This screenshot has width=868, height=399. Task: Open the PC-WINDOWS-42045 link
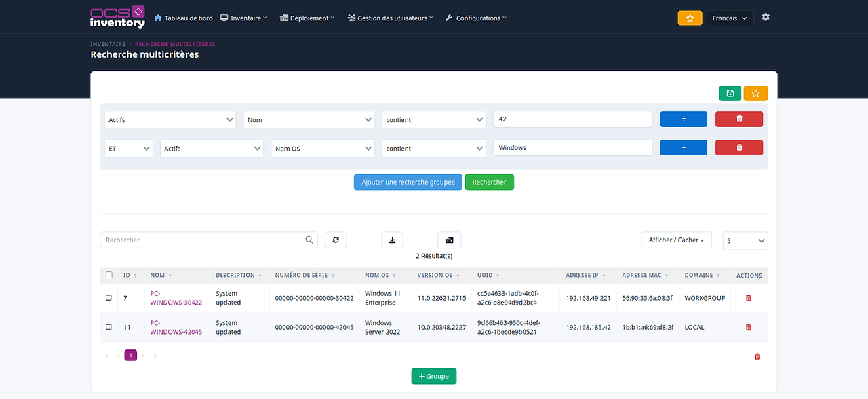176,327
